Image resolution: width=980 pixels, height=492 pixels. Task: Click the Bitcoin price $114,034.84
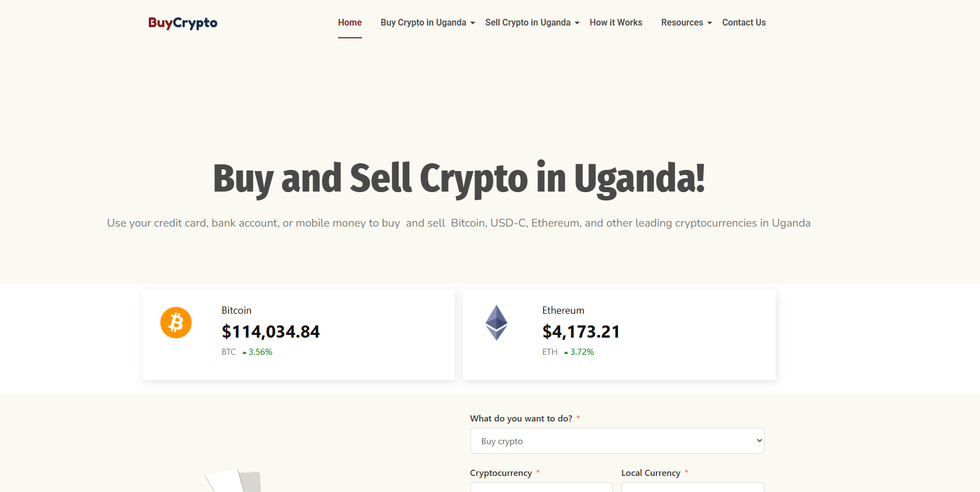(x=271, y=332)
